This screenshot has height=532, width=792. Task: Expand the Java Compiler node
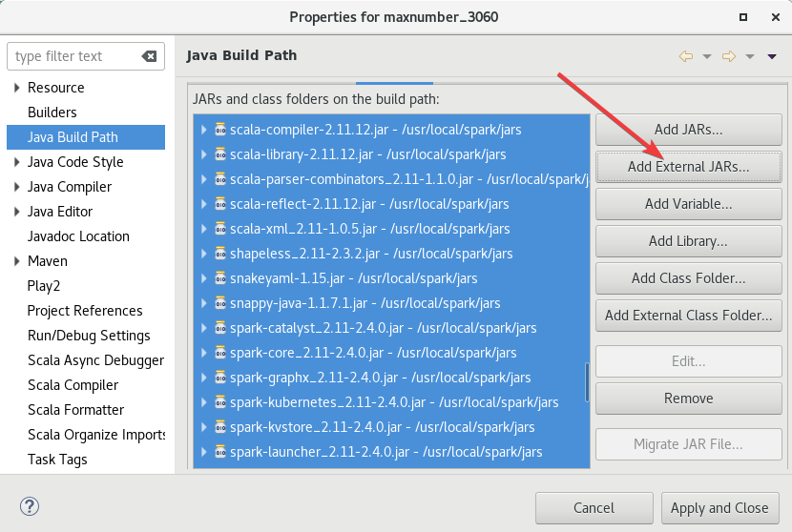pyautogui.click(x=16, y=186)
